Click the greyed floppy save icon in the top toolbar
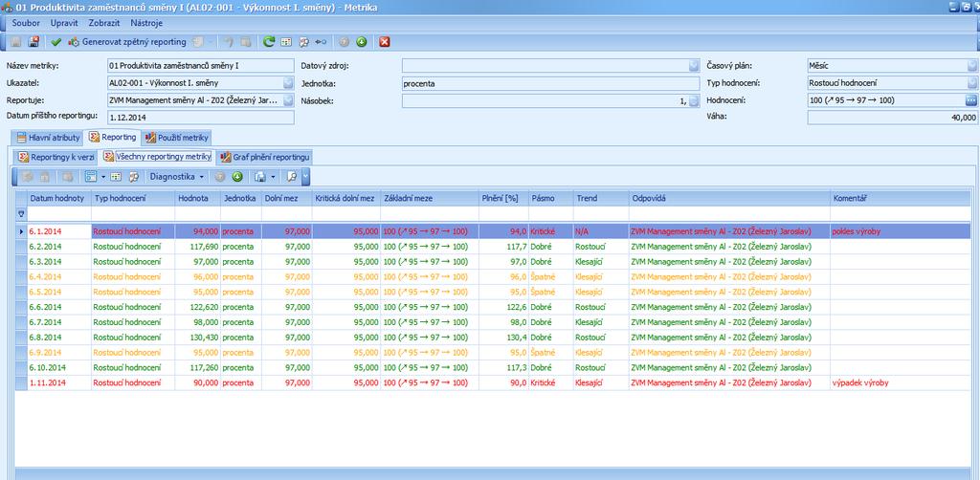Viewport: 980px width, 480px height. (x=17, y=42)
